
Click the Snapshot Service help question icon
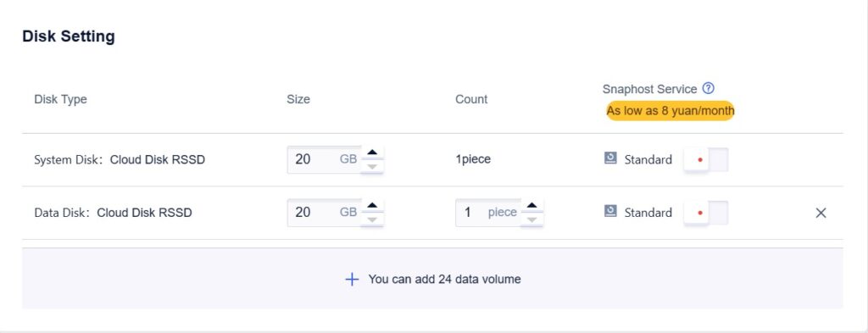708,88
